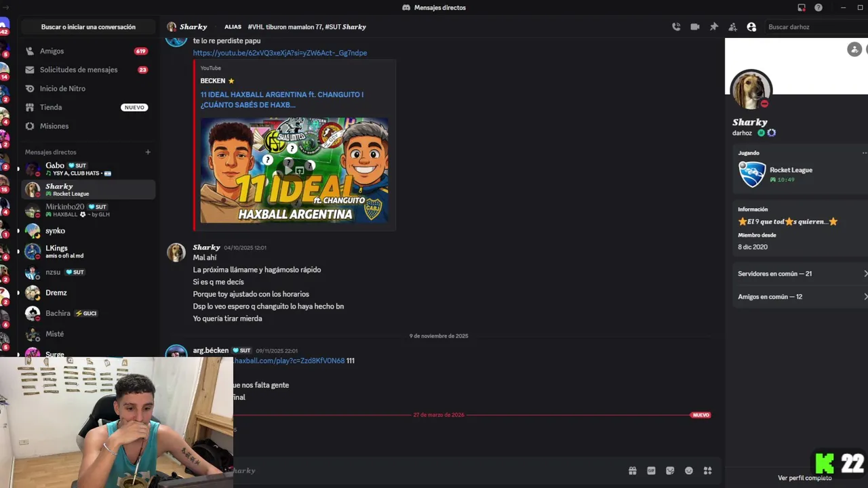
Task: Open Misiones quests page
Action: (x=88, y=126)
